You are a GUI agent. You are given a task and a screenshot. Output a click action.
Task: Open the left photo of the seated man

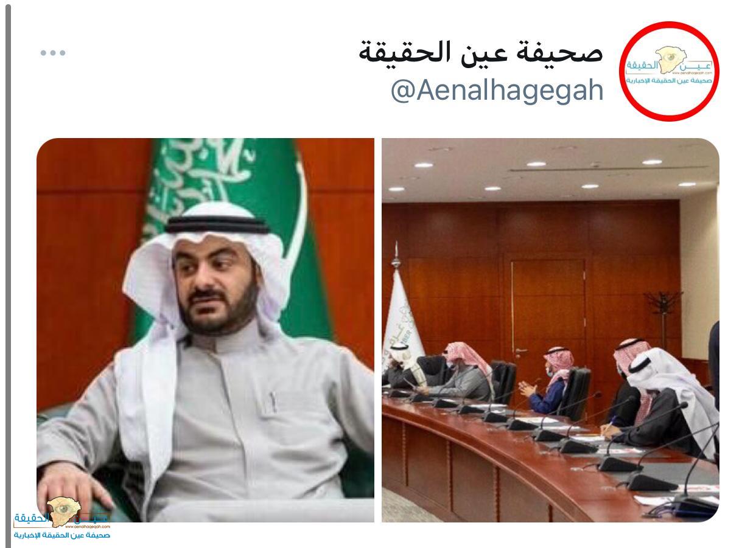pyautogui.click(x=205, y=330)
